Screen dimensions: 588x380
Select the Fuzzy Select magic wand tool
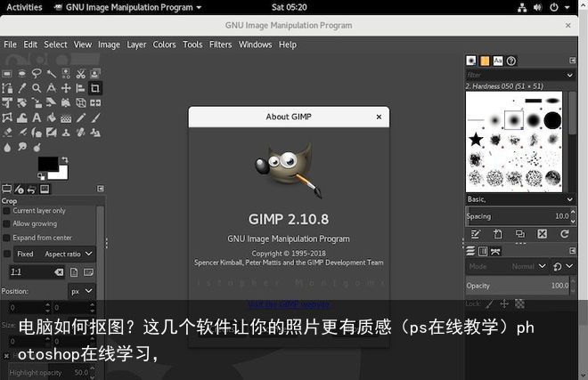(x=52, y=74)
